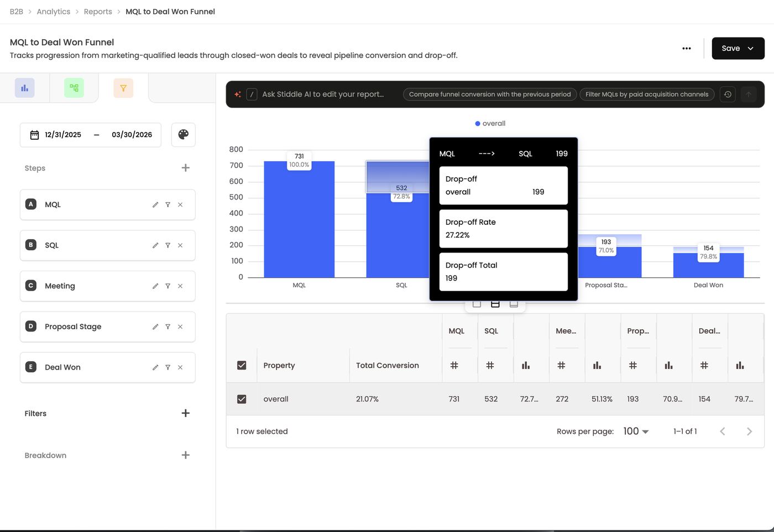
Task: Click the 21.07% total conversion cell
Action: pos(367,399)
